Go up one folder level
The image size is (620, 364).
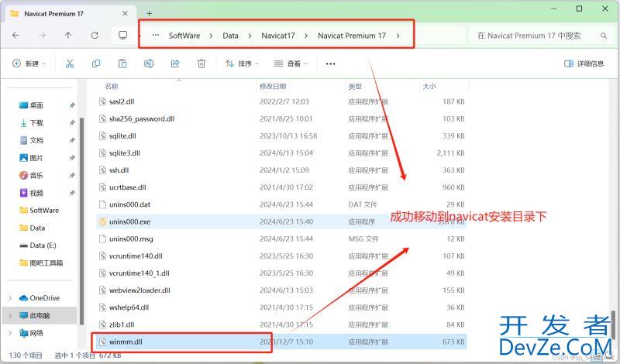68,36
